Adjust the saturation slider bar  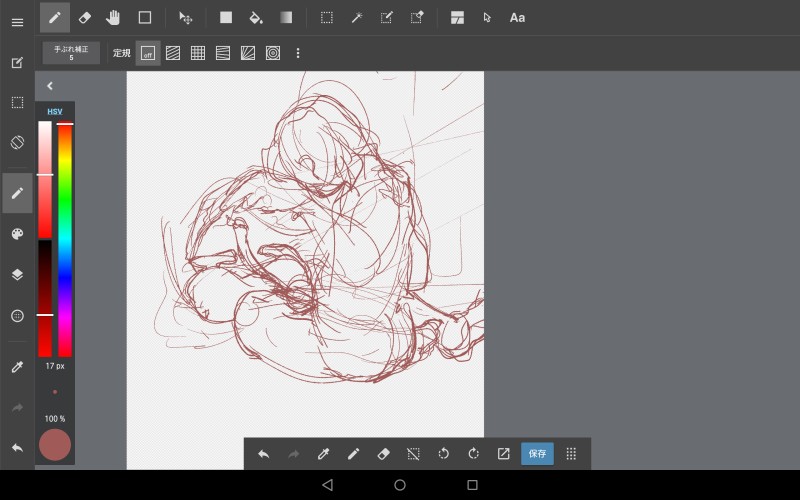coord(45,179)
